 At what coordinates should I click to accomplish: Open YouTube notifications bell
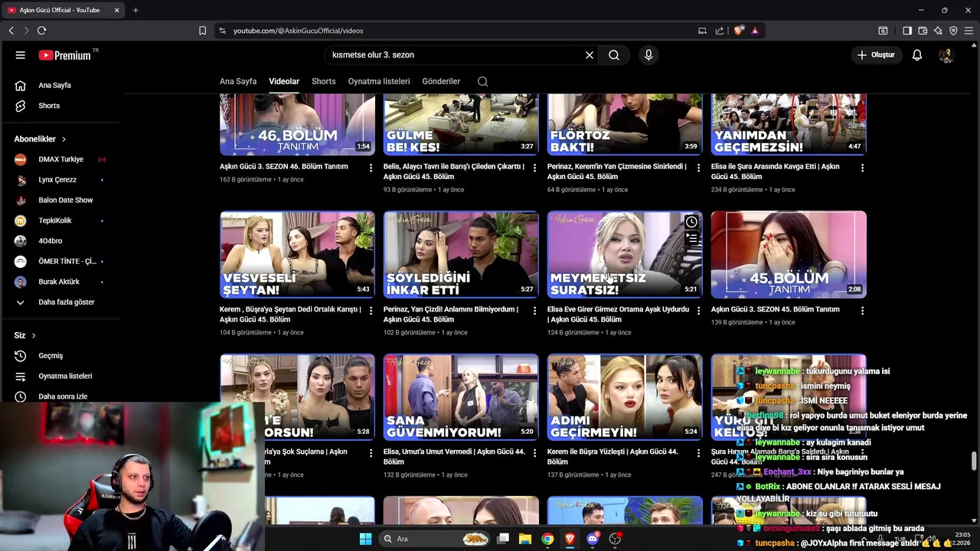point(917,55)
